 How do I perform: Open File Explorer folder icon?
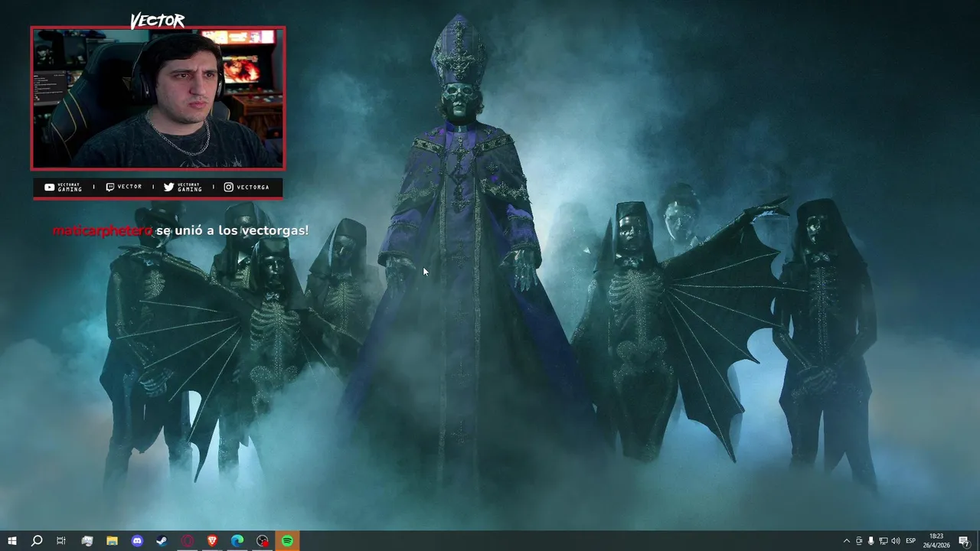click(112, 541)
